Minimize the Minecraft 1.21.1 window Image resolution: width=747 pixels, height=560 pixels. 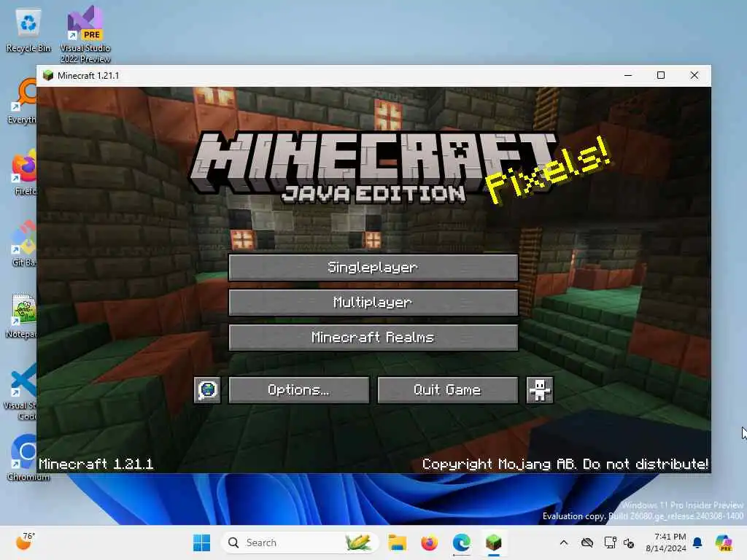click(628, 75)
